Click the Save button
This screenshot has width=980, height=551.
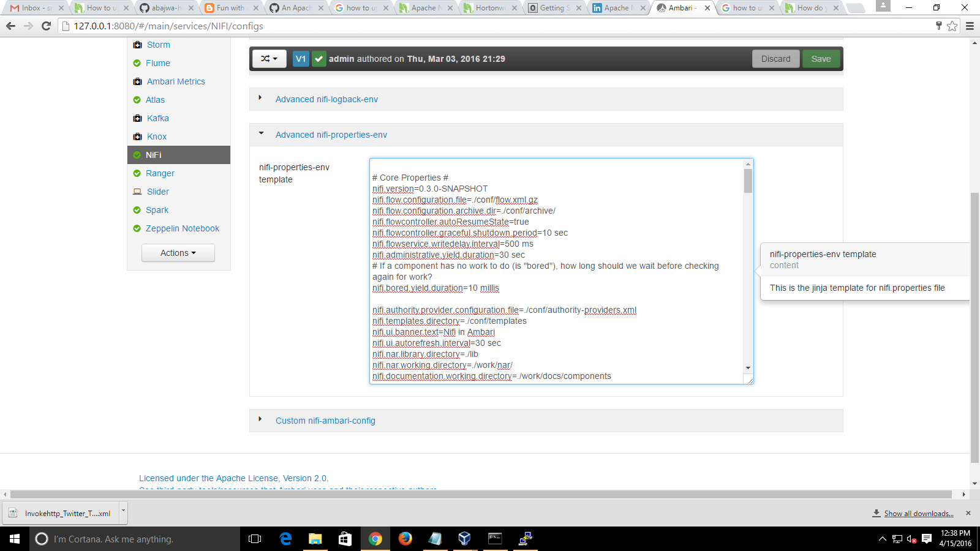tap(821, 59)
